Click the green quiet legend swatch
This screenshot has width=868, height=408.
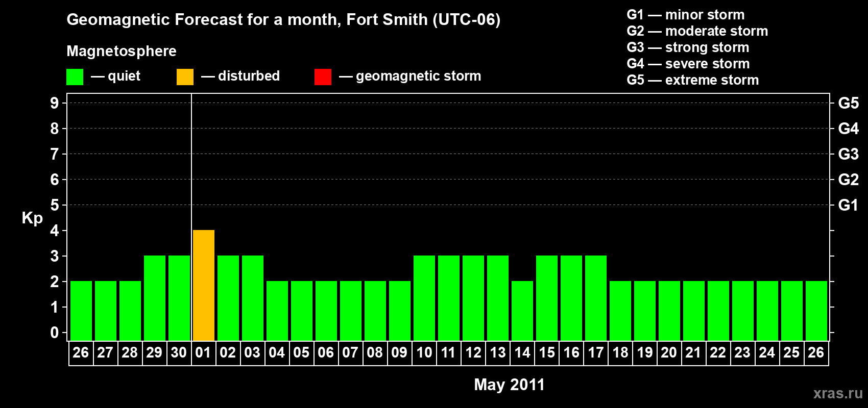75,77
